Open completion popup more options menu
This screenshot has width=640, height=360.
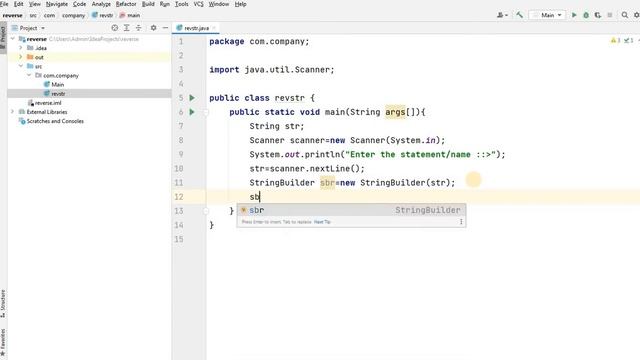point(461,222)
